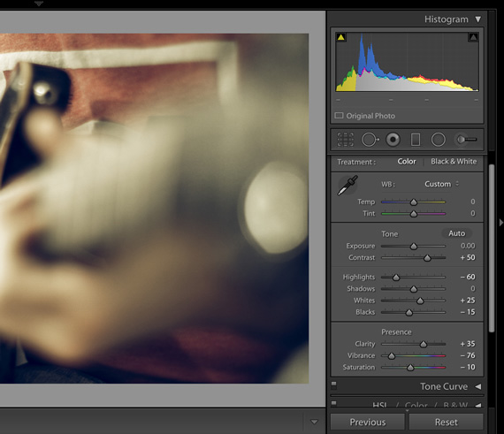
Task: Select the Radial Filter tool
Action: 438,140
